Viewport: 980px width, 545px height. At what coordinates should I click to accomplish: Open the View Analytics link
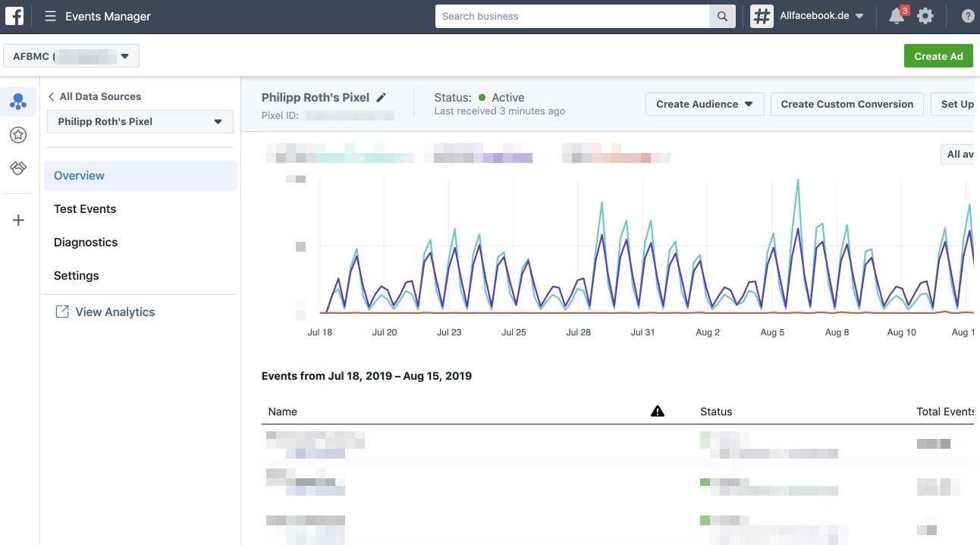pos(115,312)
